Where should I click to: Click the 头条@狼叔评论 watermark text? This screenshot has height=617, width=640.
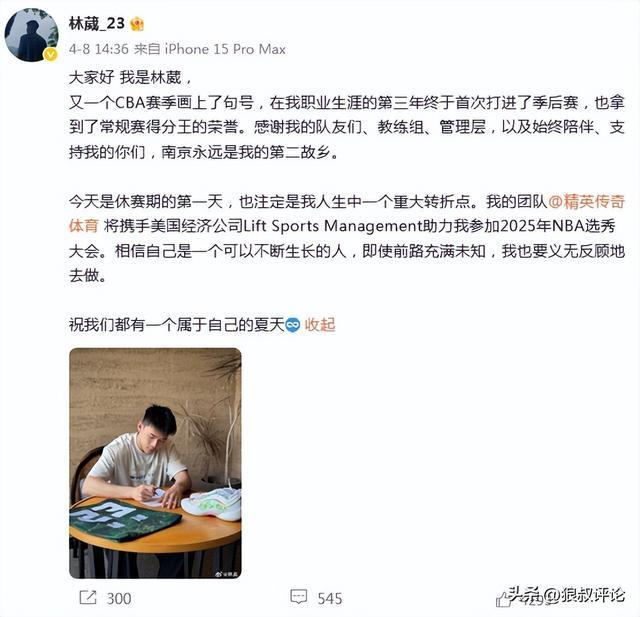coord(567,595)
